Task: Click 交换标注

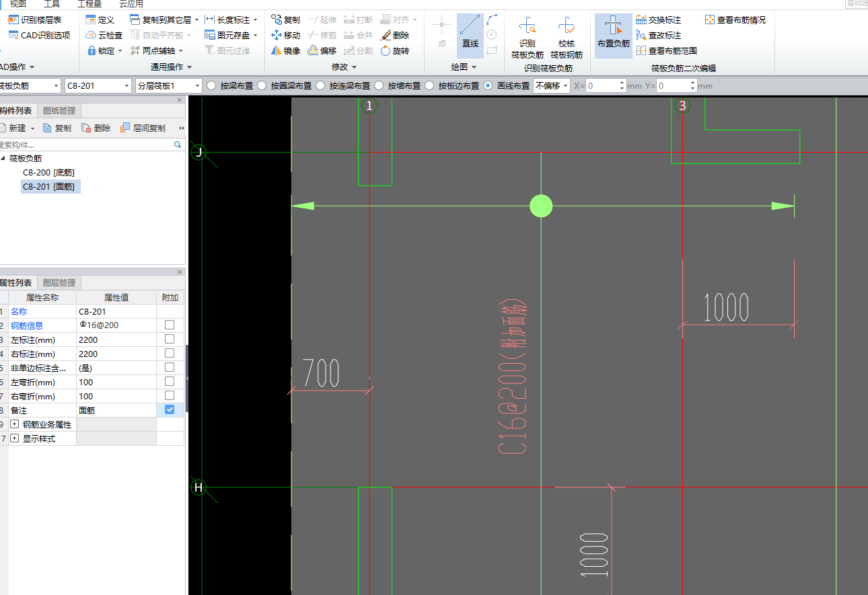Action: (659, 20)
